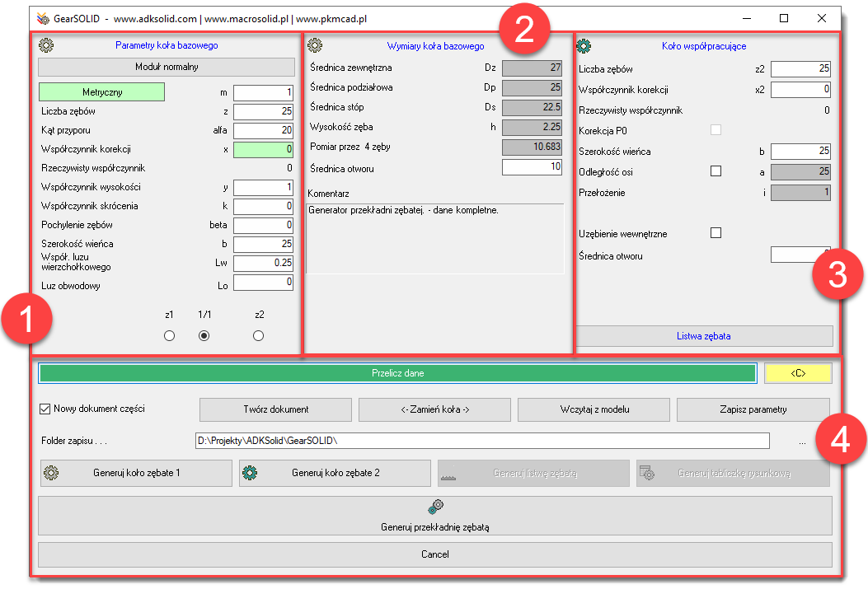
Task: Select the z1 radio button
Action: click(x=170, y=335)
